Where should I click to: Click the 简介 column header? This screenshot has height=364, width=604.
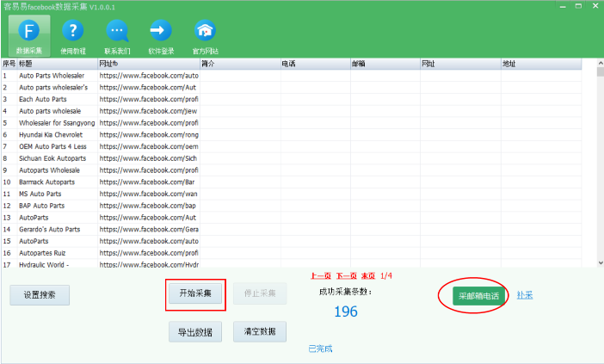pyautogui.click(x=240, y=64)
